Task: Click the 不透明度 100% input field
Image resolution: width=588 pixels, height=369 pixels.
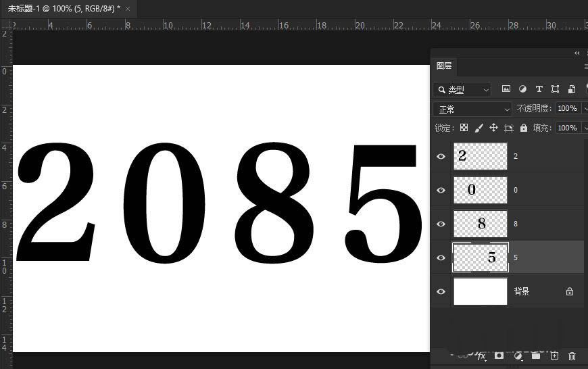Action: tap(567, 108)
